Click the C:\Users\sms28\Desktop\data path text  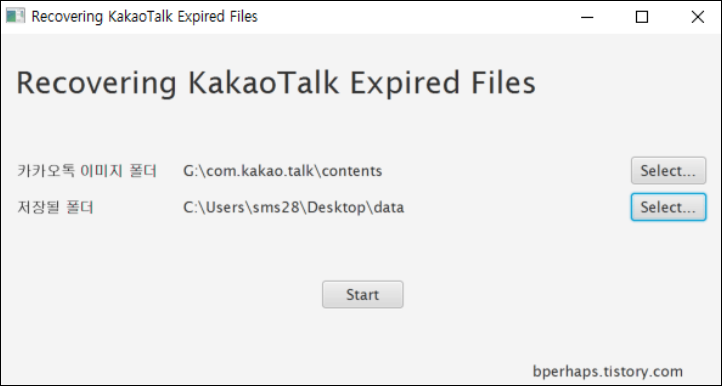(x=294, y=207)
